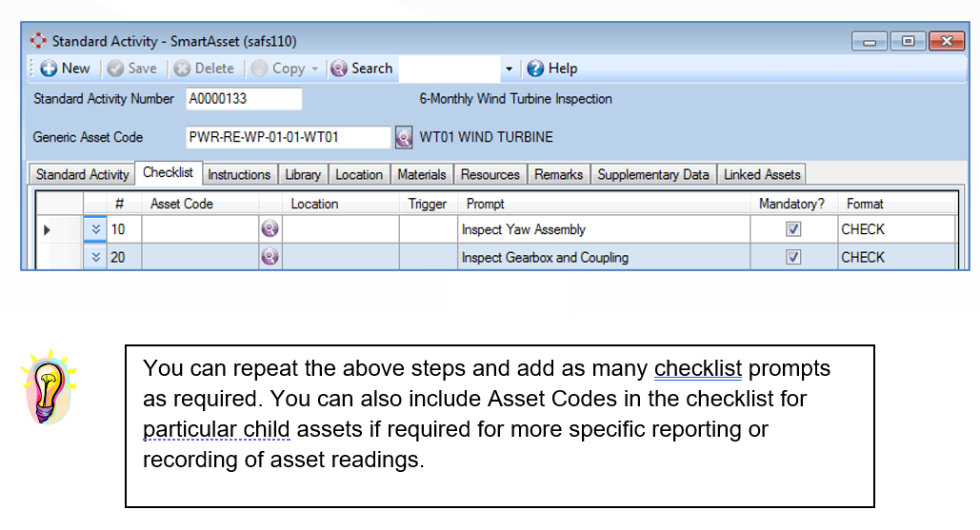The height and width of the screenshot is (530, 980).
Task: Expand row 10 details chevron
Action: pos(95,229)
